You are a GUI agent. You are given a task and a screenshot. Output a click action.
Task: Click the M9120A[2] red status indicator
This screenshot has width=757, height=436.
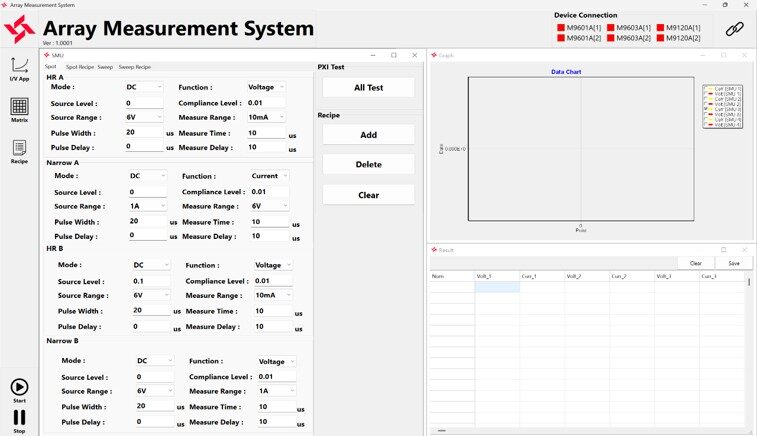[x=660, y=38]
